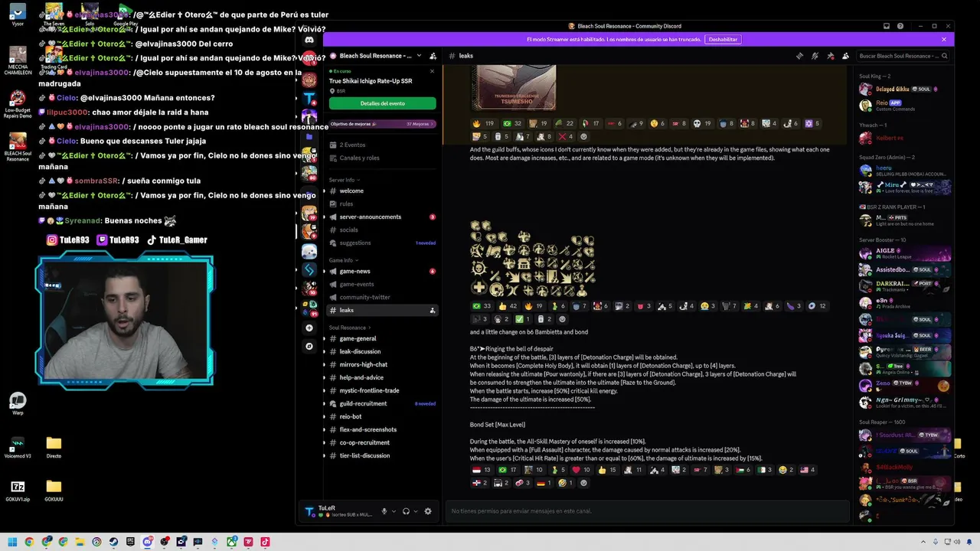Viewport: 980px width, 551px height.
Task: Open Low-Budget Repairs Demo desktop shortcut
Action: pyautogui.click(x=18, y=105)
